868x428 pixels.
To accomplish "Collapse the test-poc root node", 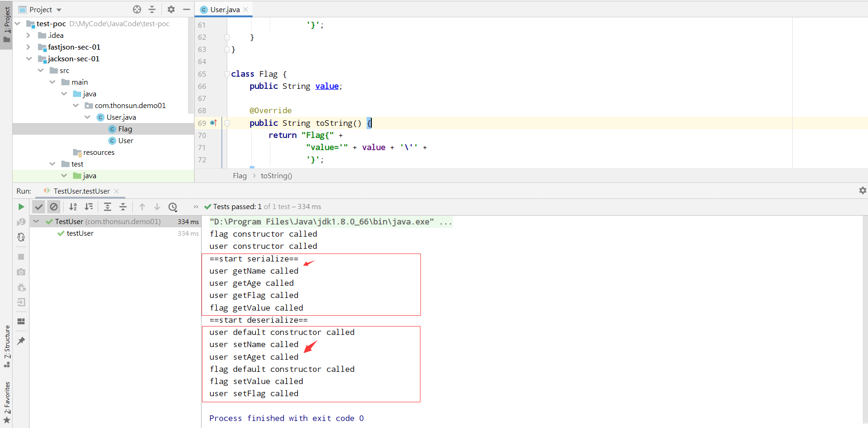I will [17, 23].
